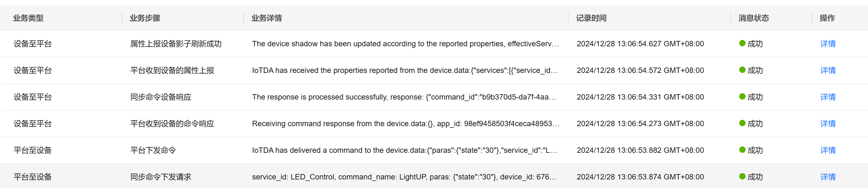The width and height of the screenshot is (868, 188).
Task: Open 详情 for the 平台收到设备的属性上报 row
Action: coord(828,70)
